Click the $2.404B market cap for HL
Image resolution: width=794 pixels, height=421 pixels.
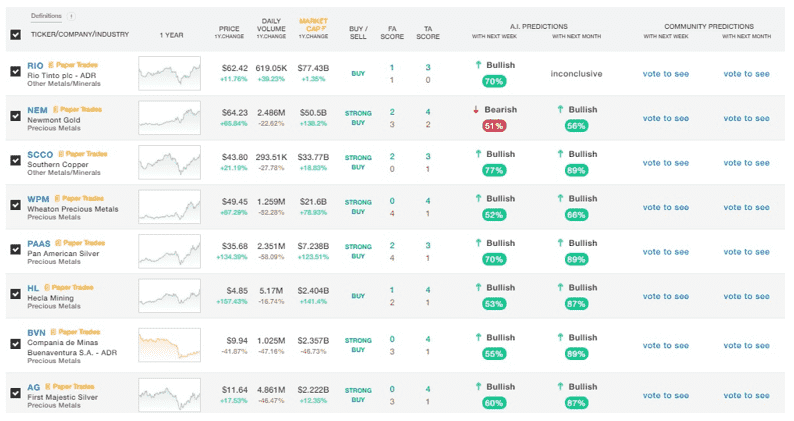[313, 291]
